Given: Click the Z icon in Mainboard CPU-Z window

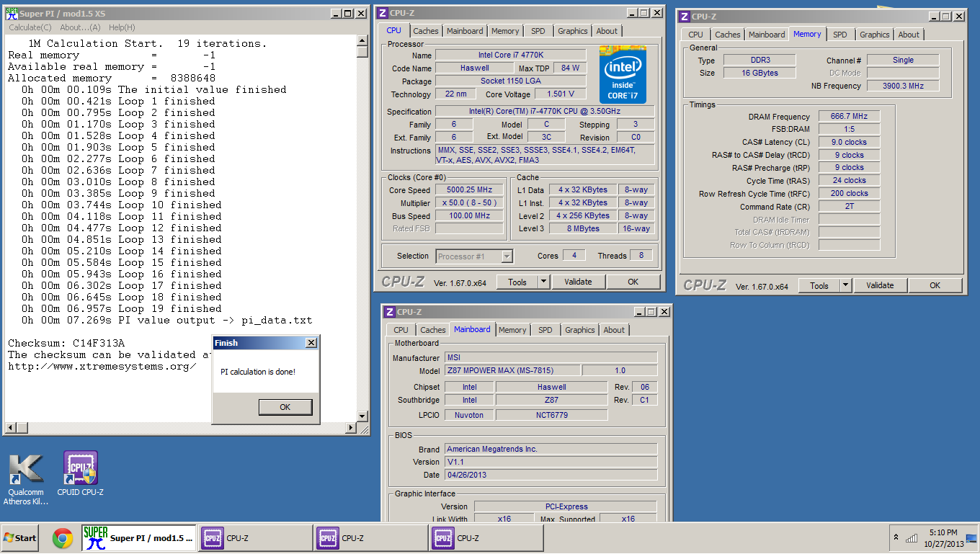Looking at the screenshot, I should pyautogui.click(x=389, y=312).
